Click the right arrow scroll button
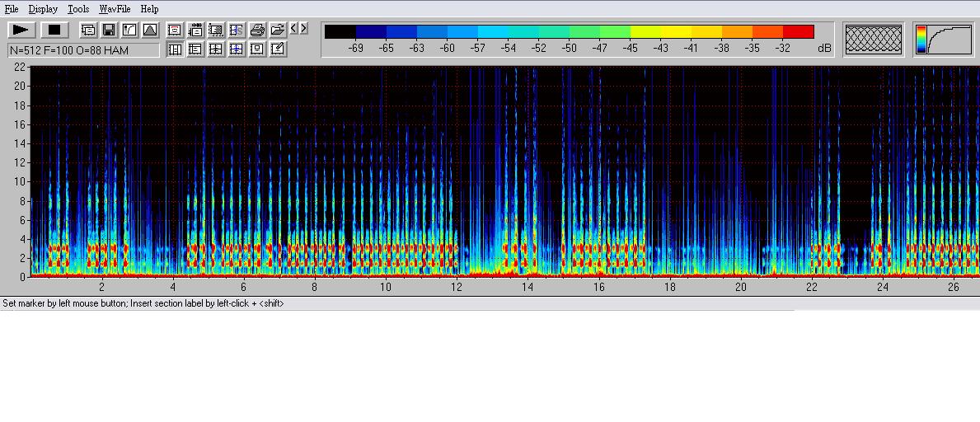This screenshot has height=422, width=980. [x=303, y=29]
